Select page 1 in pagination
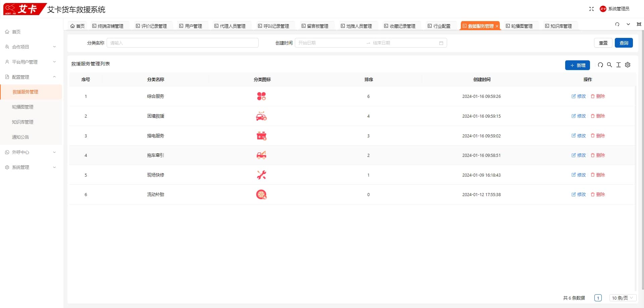Screen dimensions: 644x308 [x=598, y=298]
